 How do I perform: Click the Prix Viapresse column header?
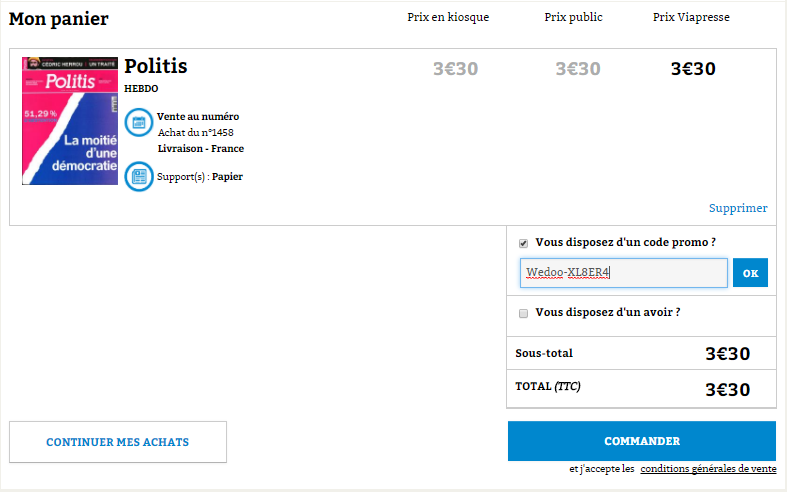[x=691, y=17]
